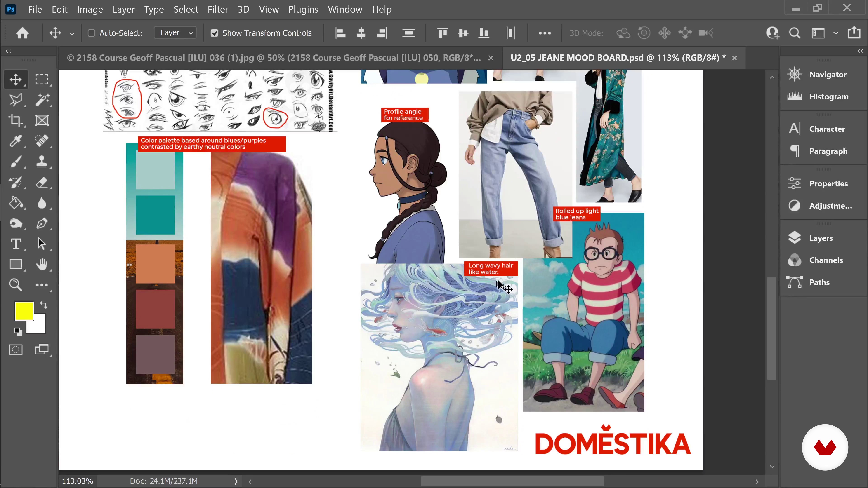Expand the status bar info arrow

236,481
